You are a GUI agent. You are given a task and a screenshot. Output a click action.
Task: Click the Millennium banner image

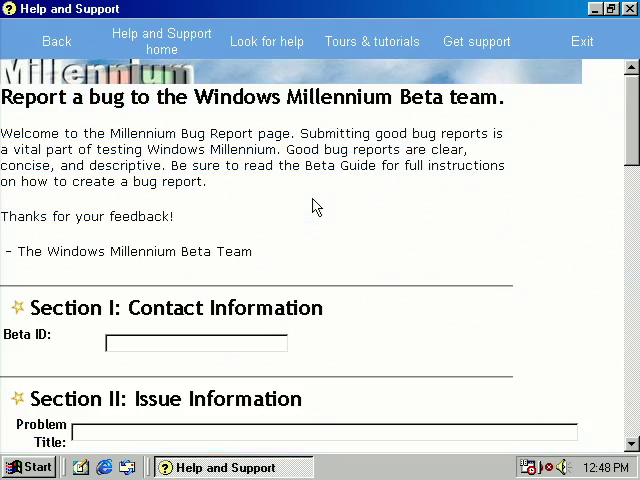[291, 71]
